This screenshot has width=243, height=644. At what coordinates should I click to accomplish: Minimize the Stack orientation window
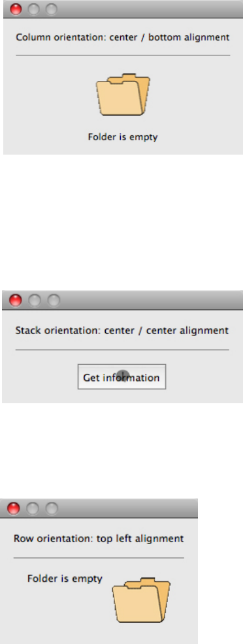click(35, 300)
